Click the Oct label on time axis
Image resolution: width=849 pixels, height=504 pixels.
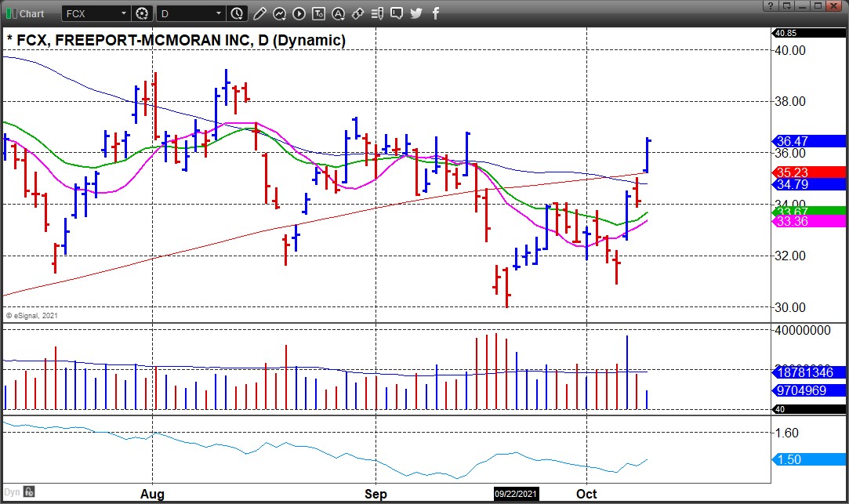[586, 494]
